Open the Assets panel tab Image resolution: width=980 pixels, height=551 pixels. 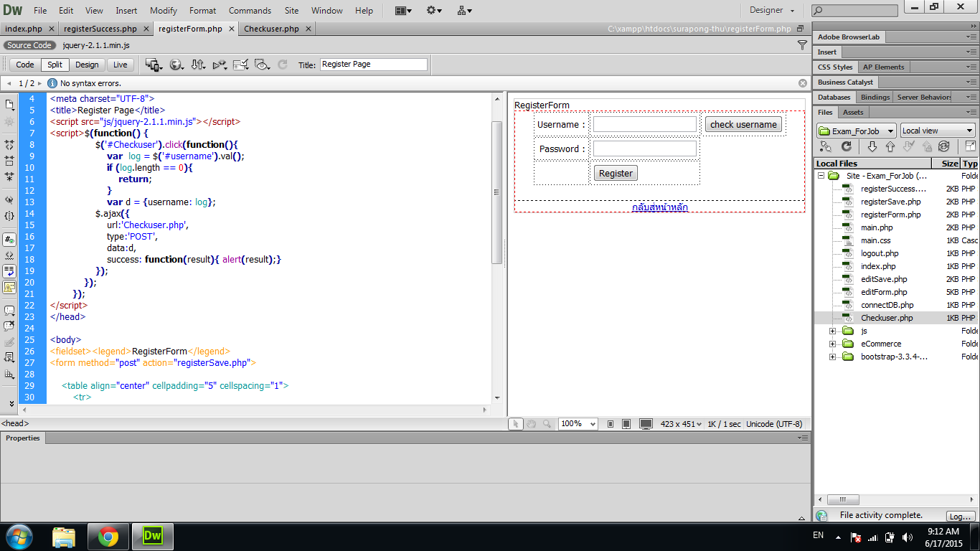[853, 112]
